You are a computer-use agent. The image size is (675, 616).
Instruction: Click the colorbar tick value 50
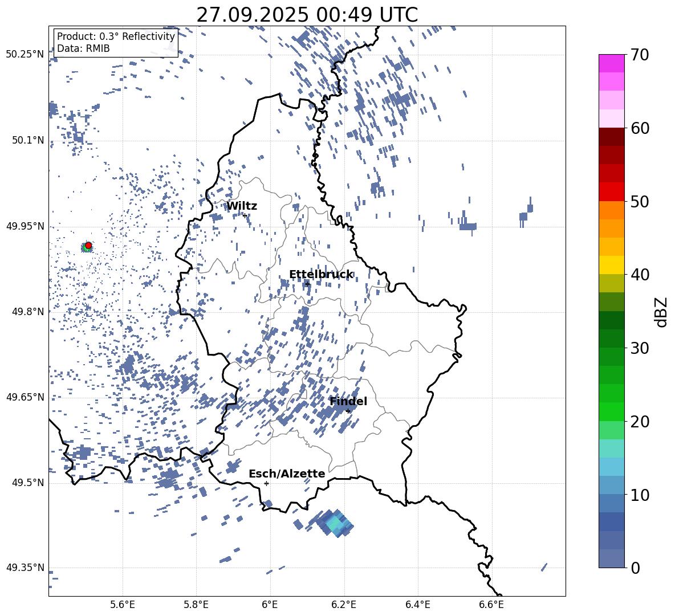click(640, 201)
